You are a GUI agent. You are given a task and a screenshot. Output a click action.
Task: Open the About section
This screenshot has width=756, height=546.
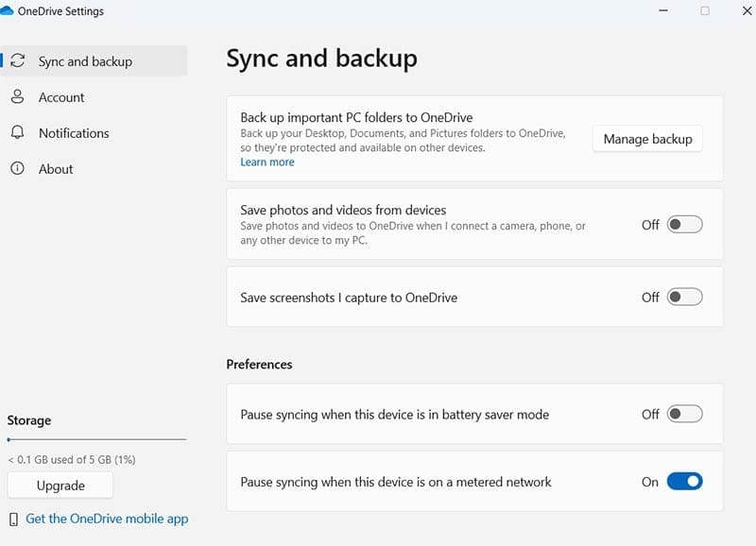pyautogui.click(x=94, y=169)
